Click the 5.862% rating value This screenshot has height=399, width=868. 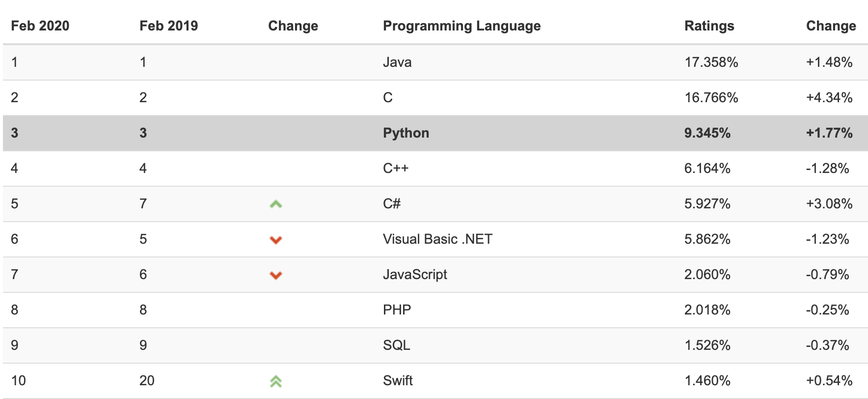pos(707,239)
